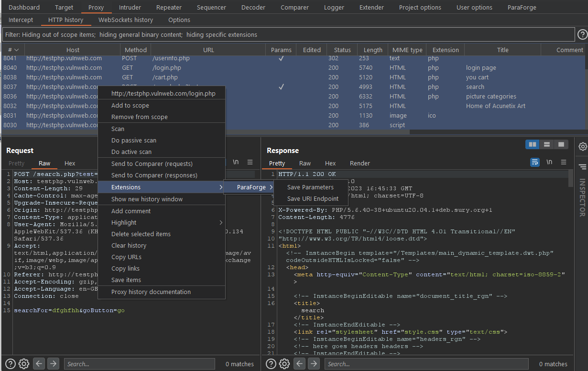Switch to top/bottom stacked layout view
This screenshot has height=371, width=588.
[x=546, y=144]
